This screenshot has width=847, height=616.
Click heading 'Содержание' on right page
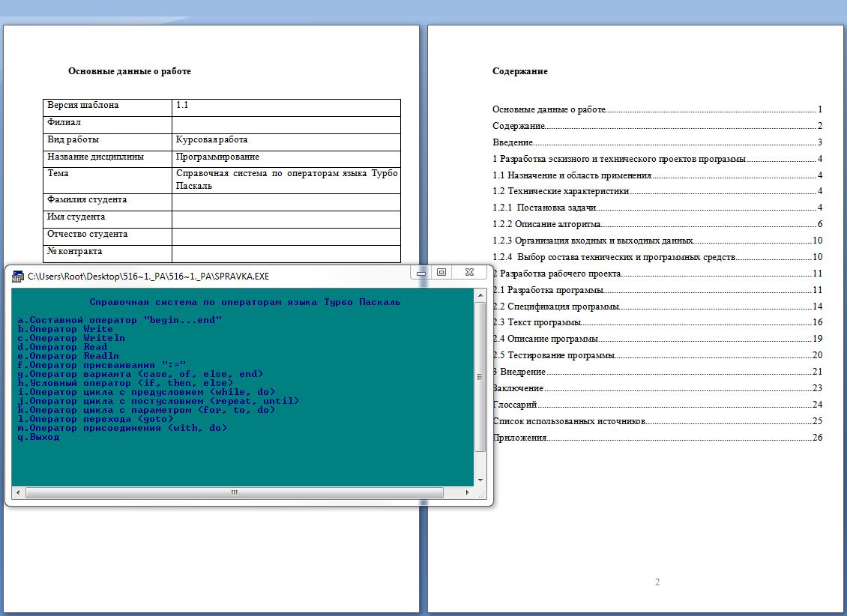click(520, 71)
